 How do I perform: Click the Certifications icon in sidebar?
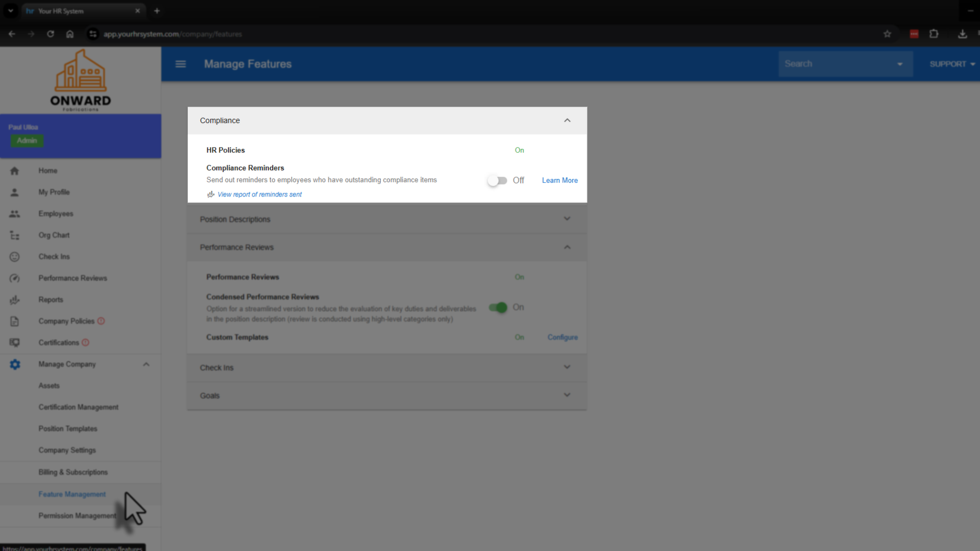[14, 343]
